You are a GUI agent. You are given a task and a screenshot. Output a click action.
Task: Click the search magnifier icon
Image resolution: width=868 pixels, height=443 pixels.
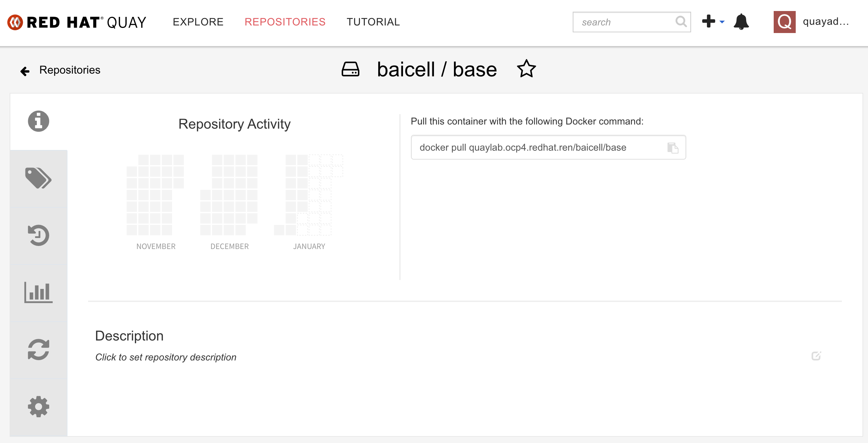[x=681, y=22]
